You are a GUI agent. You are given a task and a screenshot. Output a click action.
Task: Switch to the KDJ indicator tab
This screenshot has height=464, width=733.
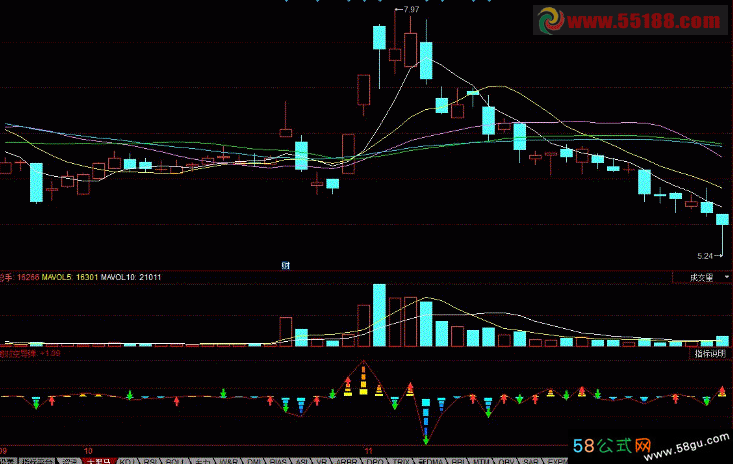click(126, 461)
